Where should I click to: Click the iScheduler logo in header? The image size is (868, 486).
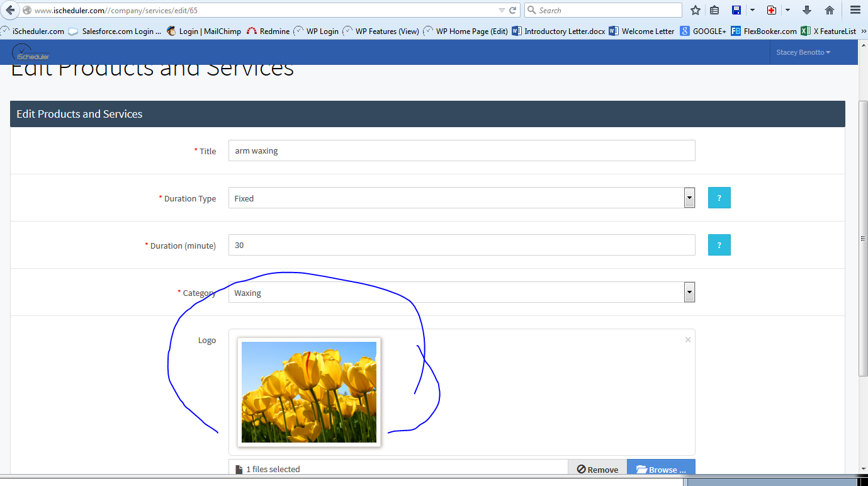coord(30,52)
